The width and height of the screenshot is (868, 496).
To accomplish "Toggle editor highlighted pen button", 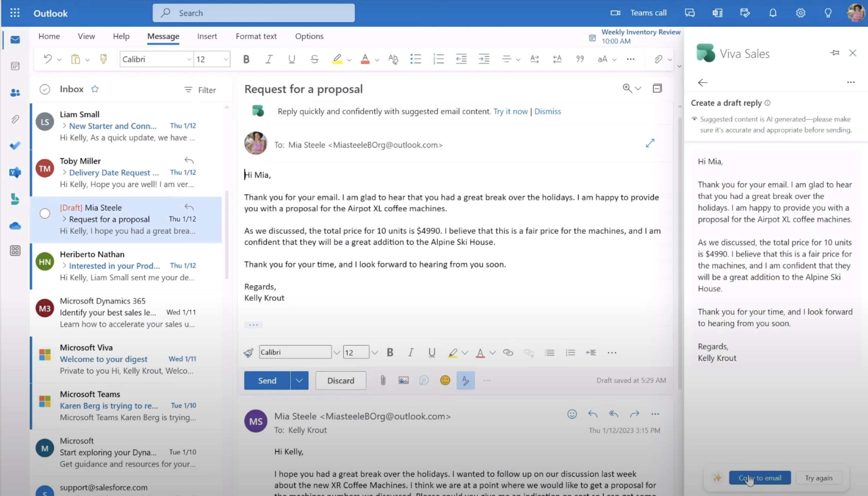I will click(465, 380).
